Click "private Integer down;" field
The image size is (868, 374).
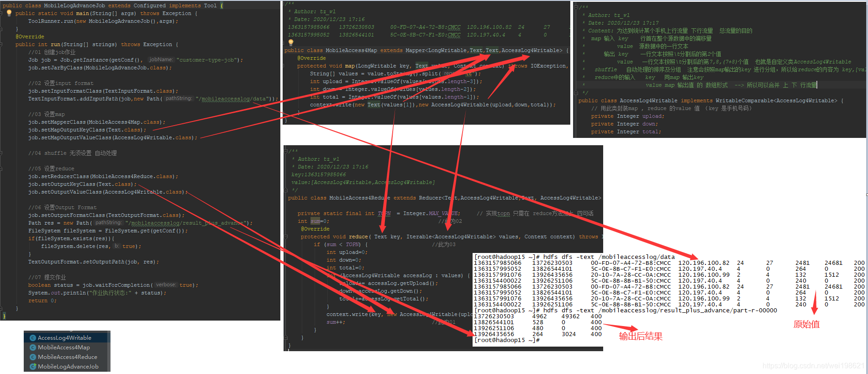point(625,124)
